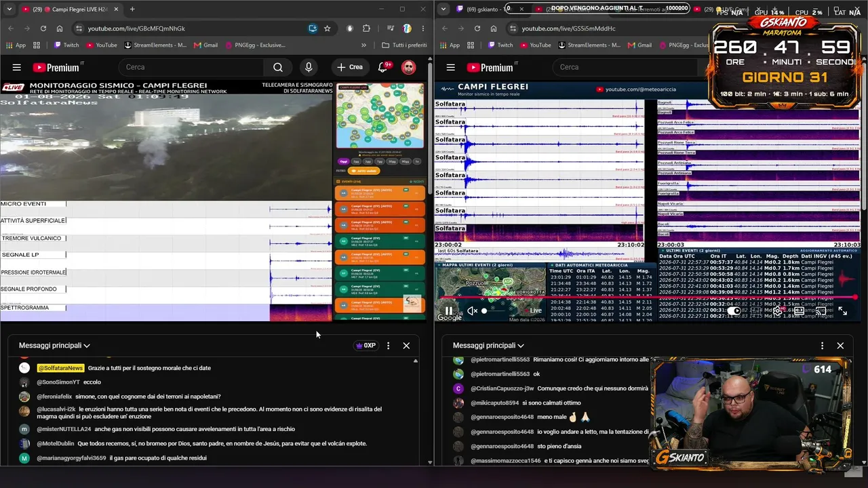Click YouTube Premium logo in left window
Screen dimensions: 868x488
pos(56,67)
